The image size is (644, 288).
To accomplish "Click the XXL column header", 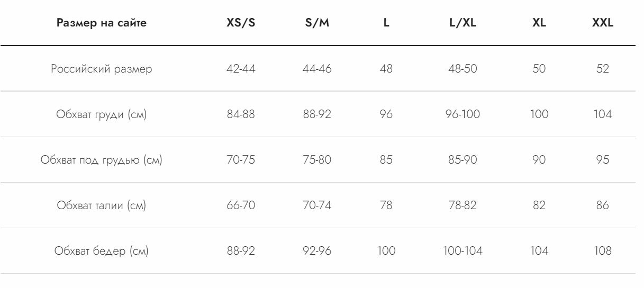I will pyautogui.click(x=603, y=23).
